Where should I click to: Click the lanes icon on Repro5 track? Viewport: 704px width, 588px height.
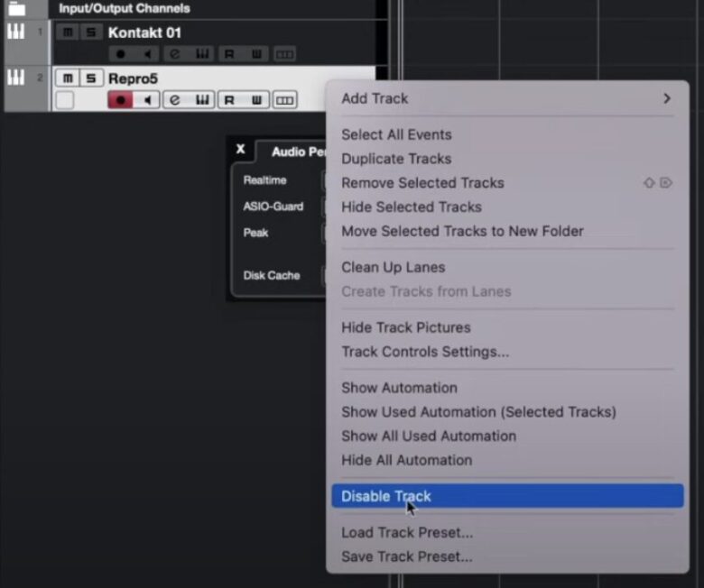tap(284, 100)
